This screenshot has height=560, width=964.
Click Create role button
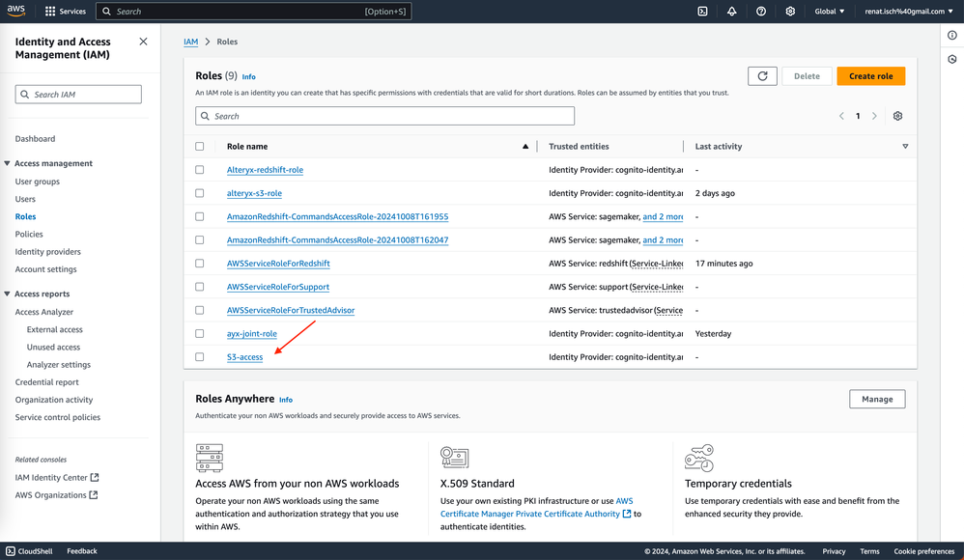(x=870, y=76)
